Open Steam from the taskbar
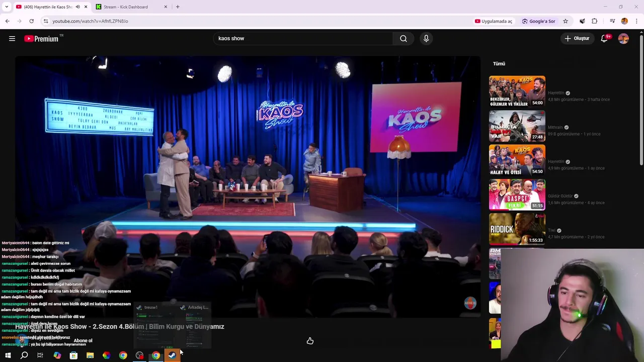The image size is (644, 362). tap(172, 355)
